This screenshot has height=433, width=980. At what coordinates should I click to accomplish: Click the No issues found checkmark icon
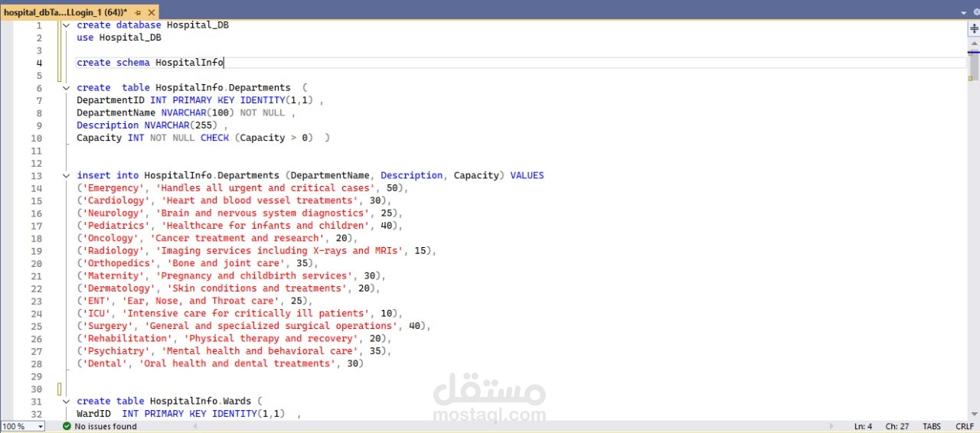[x=67, y=426]
